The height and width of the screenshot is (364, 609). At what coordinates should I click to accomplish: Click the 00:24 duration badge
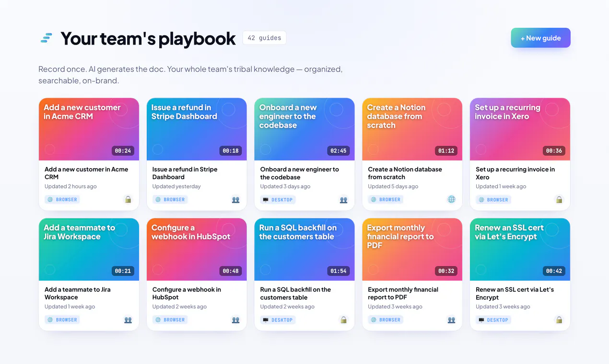[x=123, y=150]
